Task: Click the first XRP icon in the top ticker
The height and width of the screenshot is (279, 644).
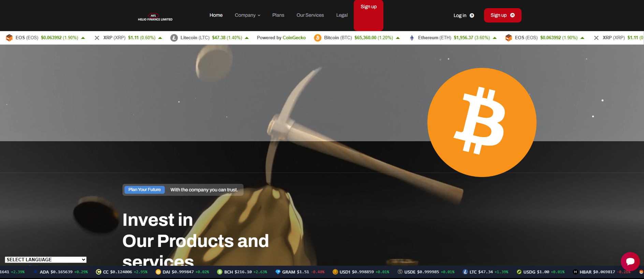Action: tap(97, 38)
